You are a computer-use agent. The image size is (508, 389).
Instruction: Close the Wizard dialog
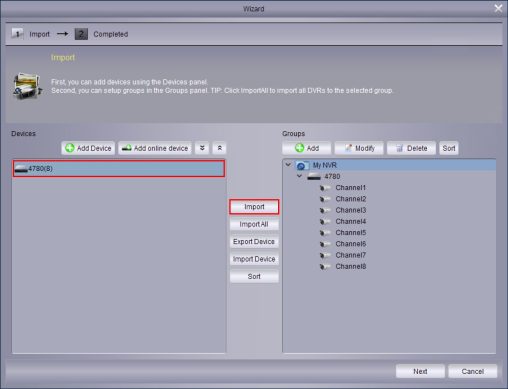498,8
